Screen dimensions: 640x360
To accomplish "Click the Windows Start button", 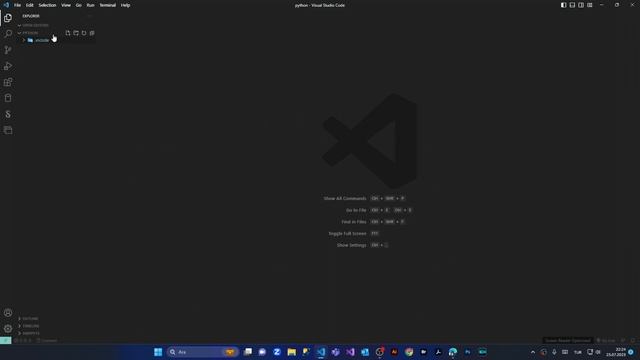I will click(x=158, y=352).
